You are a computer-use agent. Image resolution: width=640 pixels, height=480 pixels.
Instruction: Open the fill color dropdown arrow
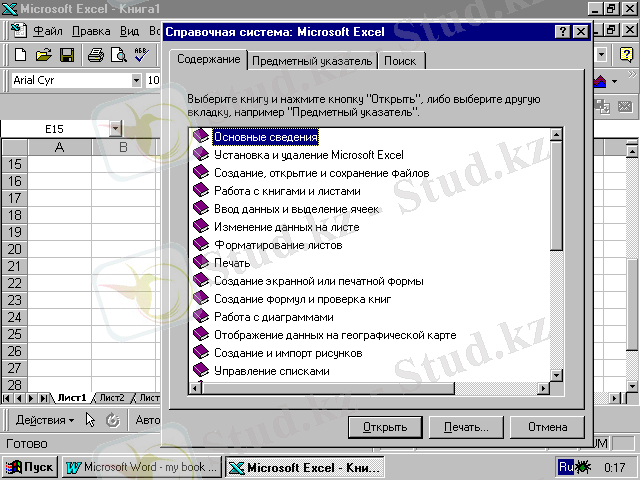pyautogui.click(x=615, y=81)
